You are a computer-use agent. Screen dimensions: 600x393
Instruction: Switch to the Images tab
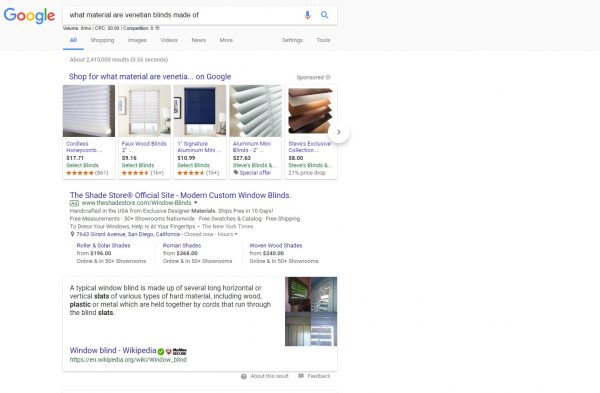click(x=137, y=40)
